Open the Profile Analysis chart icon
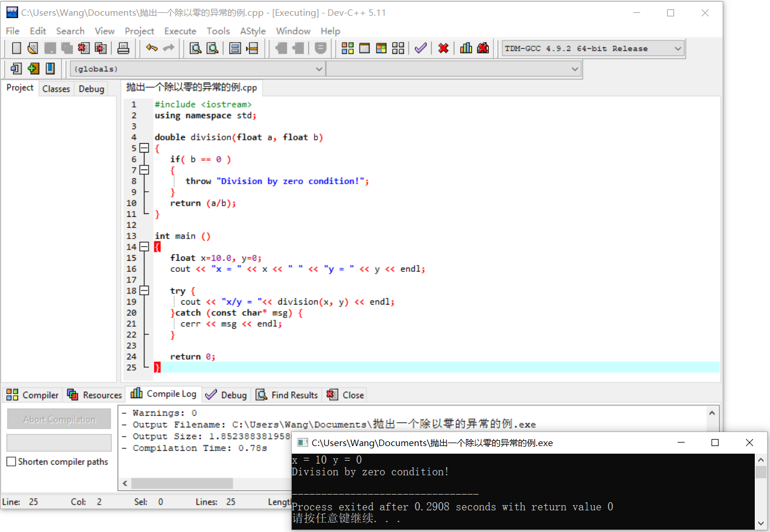The width and height of the screenshot is (770, 532). pos(466,48)
